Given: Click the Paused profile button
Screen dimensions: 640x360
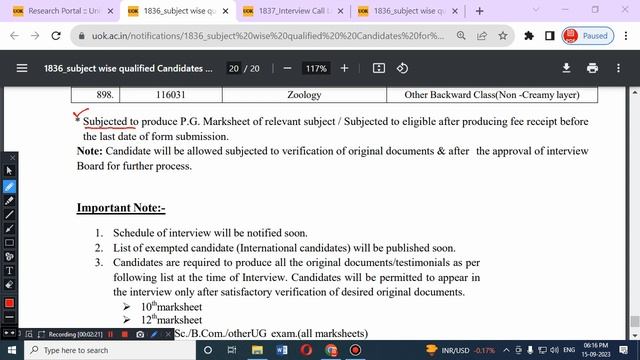Looking at the screenshot, I should (588, 36).
